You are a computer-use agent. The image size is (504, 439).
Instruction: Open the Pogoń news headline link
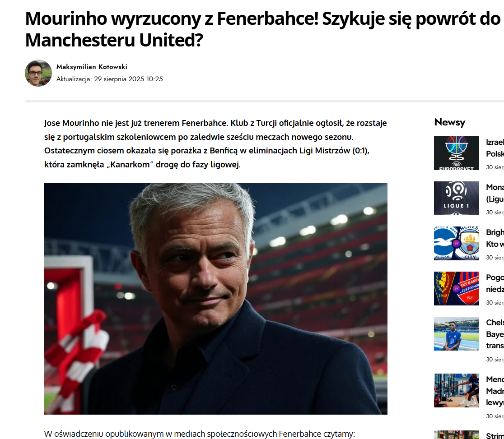(x=495, y=283)
